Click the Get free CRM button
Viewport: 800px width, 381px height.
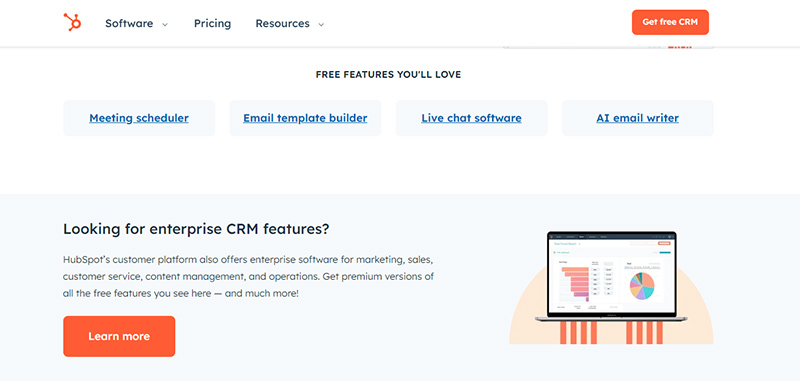pos(670,22)
